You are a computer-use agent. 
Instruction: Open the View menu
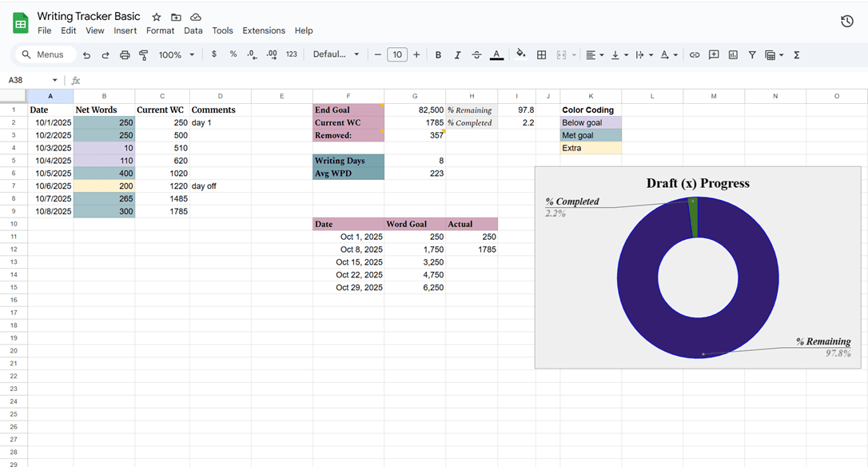pyautogui.click(x=94, y=30)
